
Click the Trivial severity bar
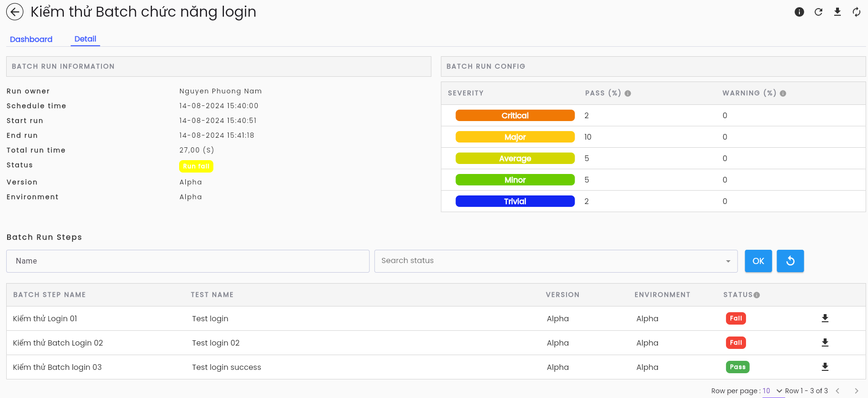click(515, 201)
